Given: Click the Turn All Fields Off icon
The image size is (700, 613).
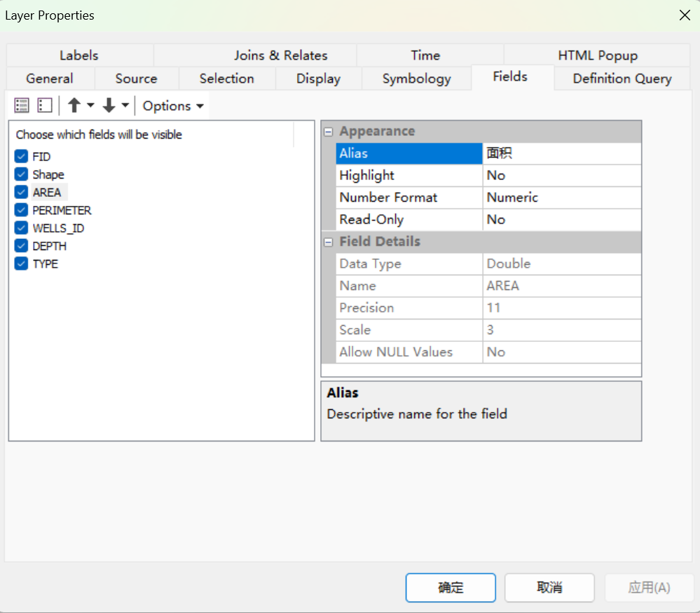Looking at the screenshot, I should [x=44, y=105].
